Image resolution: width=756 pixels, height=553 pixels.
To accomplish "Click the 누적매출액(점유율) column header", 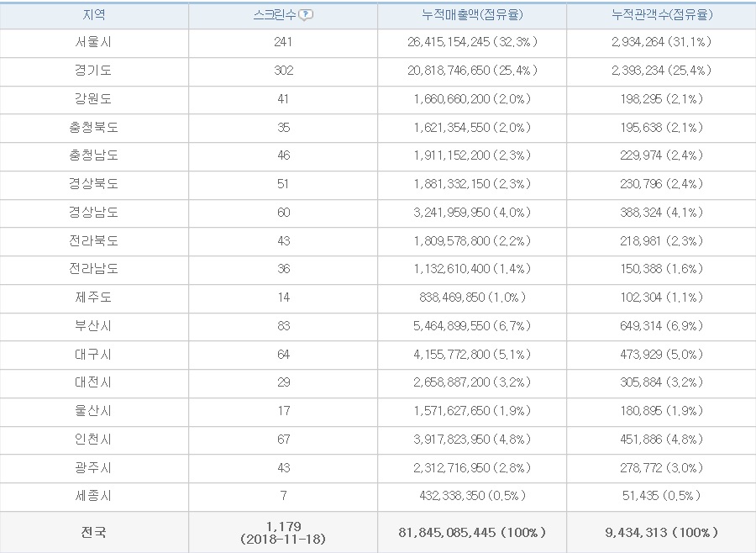I will (471, 15).
